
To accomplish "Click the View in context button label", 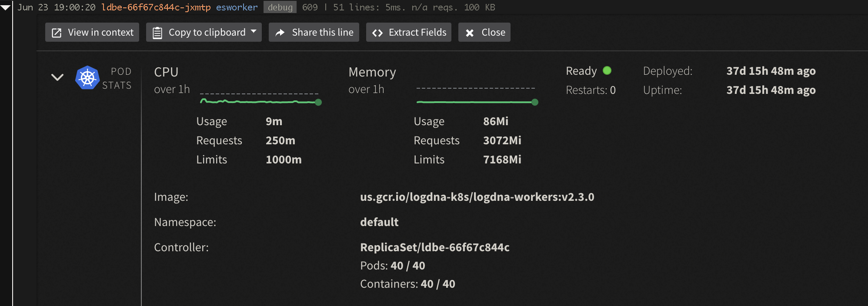I will click(100, 33).
